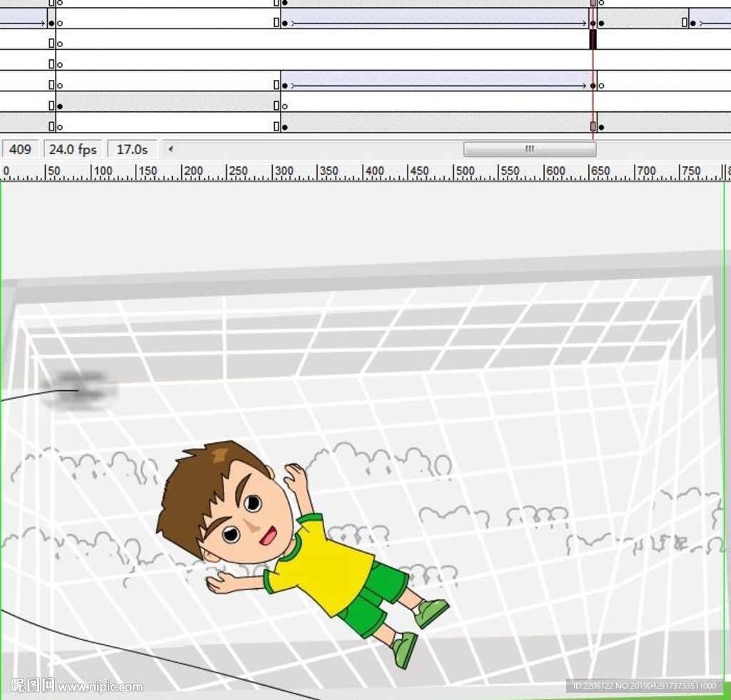Select the boy character on the stage

[x=303, y=554]
